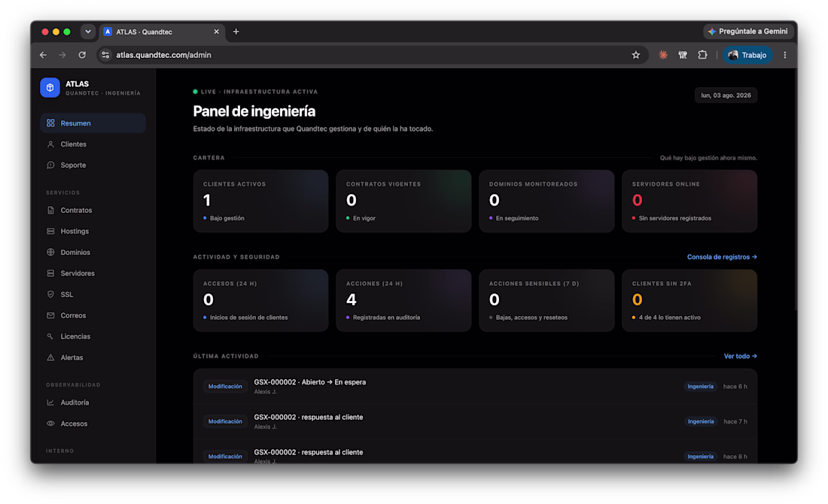Open Clientes in the sidebar
Viewport: 828px width, 504px height.
tap(93, 144)
